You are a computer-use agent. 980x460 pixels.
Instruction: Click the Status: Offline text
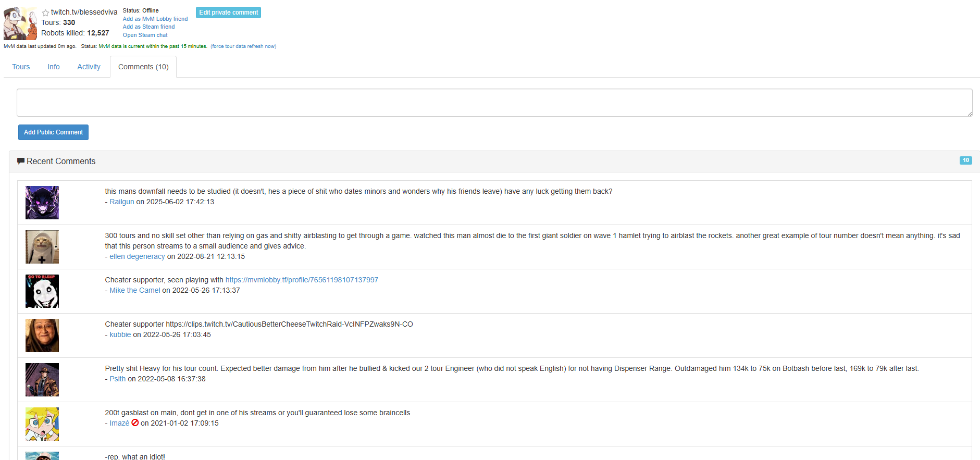pyautogui.click(x=141, y=10)
